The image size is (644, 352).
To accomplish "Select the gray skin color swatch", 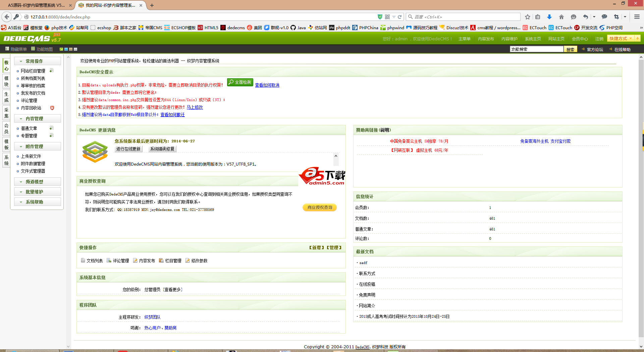I will [x=75, y=49].
